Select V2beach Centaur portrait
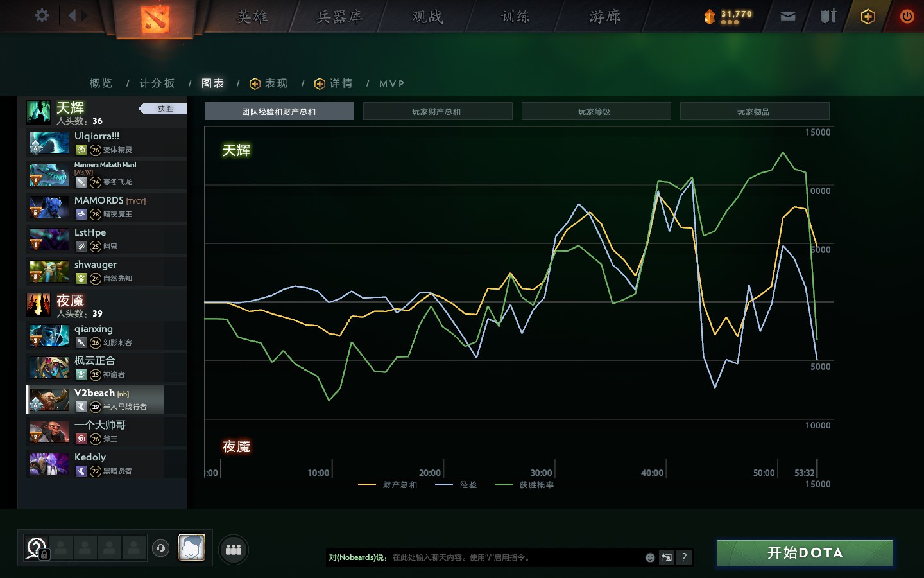The image size is (924, 578). tap(49, 400)
